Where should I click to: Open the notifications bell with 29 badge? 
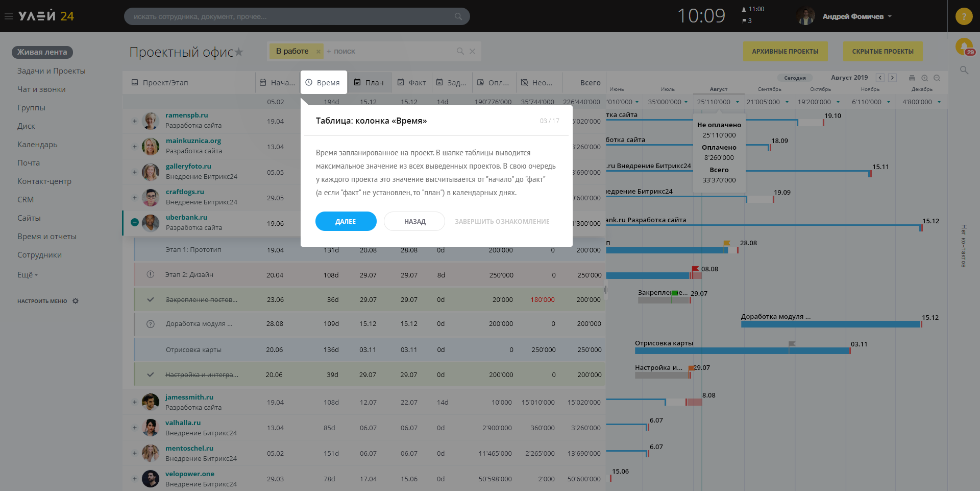pos(964,47)
